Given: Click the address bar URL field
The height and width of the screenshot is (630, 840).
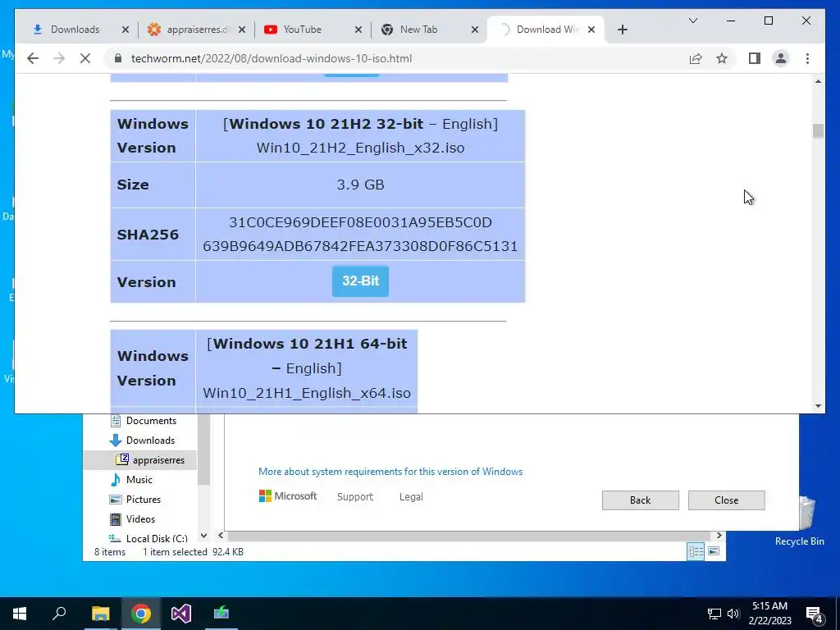Looking at the screenshot, I should click(x=396, y=58).
